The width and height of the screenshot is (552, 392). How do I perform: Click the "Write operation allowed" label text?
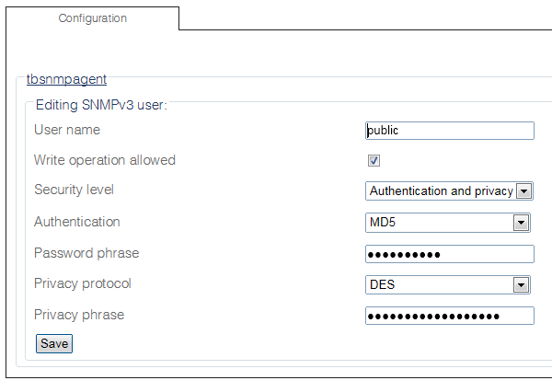click(105, 160)
